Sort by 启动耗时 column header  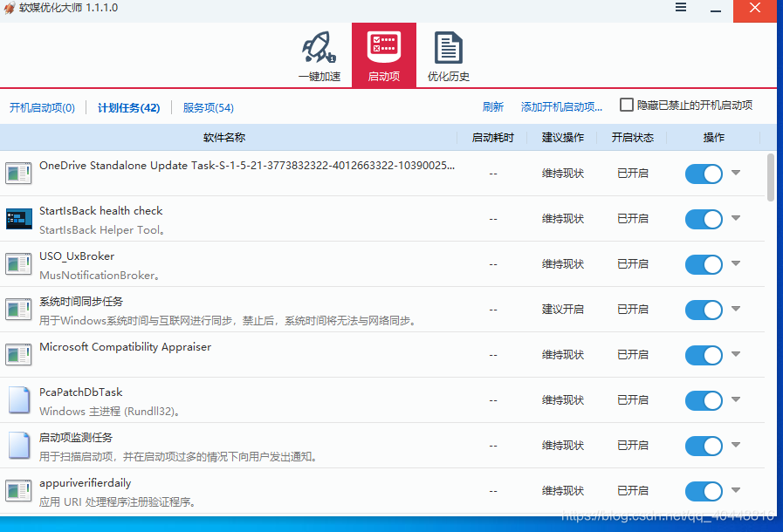(492, 138)
